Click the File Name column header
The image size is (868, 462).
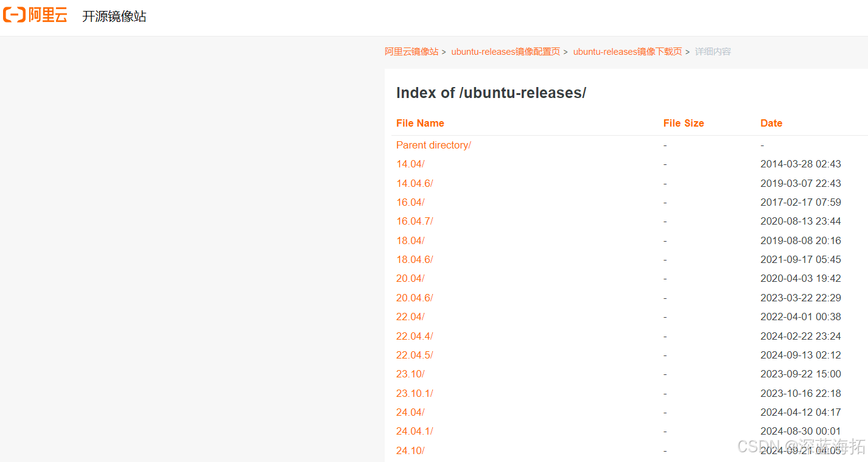(420, 123)
